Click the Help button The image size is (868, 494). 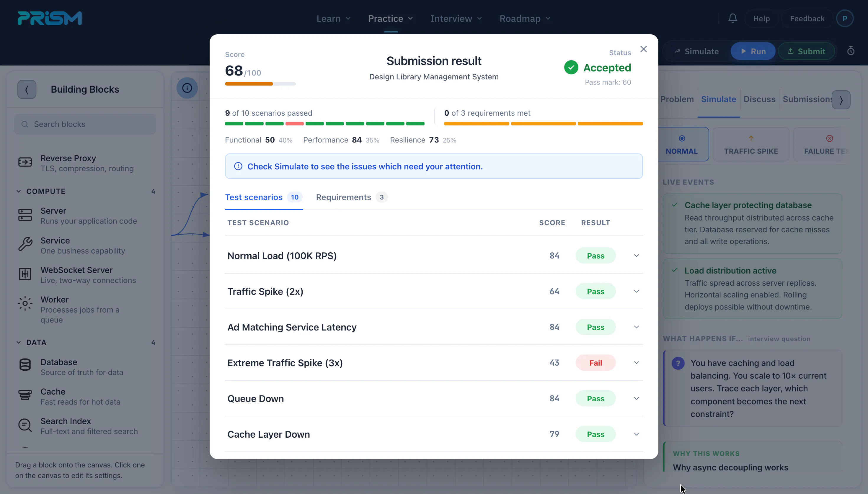pos(761,18)
